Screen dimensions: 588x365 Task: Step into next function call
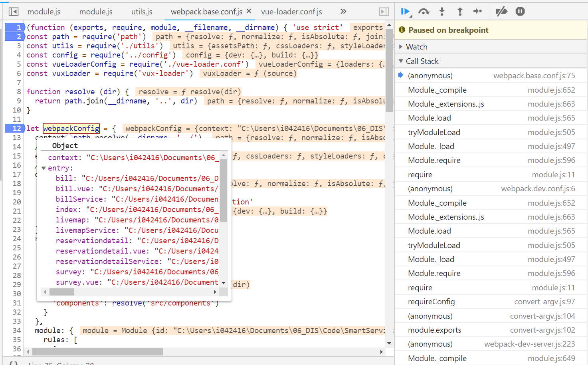(442, 12)
